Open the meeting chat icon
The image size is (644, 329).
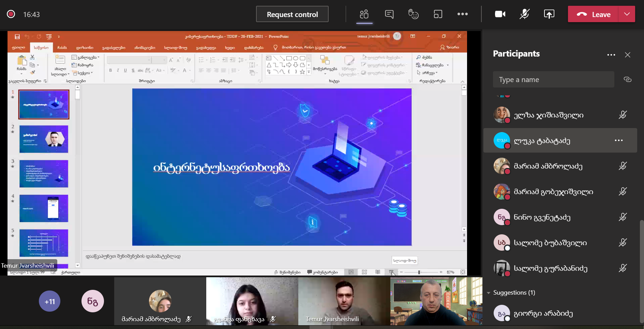point(389,14)
